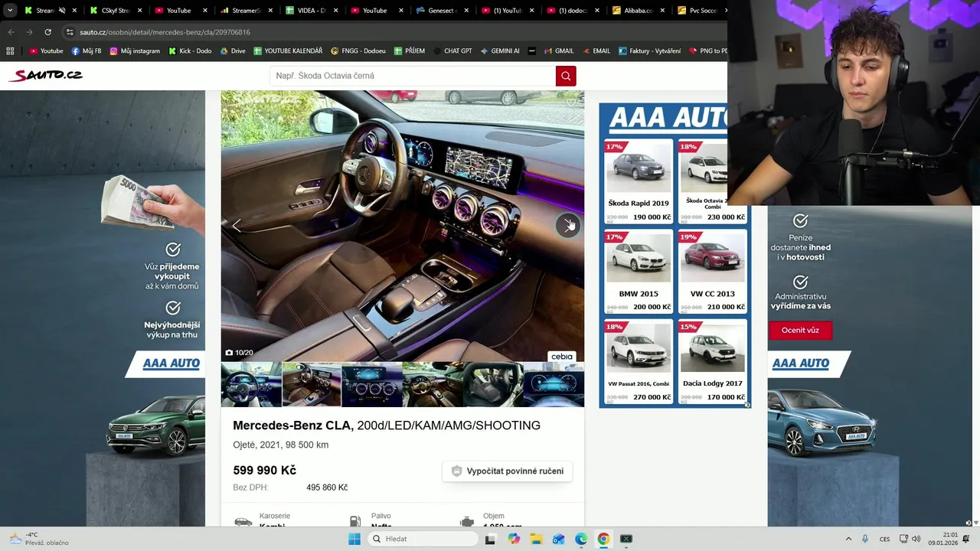The width and height of the screenshot is (980, 551).
Task: Switch to the Genesect tab
Action: coord(441,11)
